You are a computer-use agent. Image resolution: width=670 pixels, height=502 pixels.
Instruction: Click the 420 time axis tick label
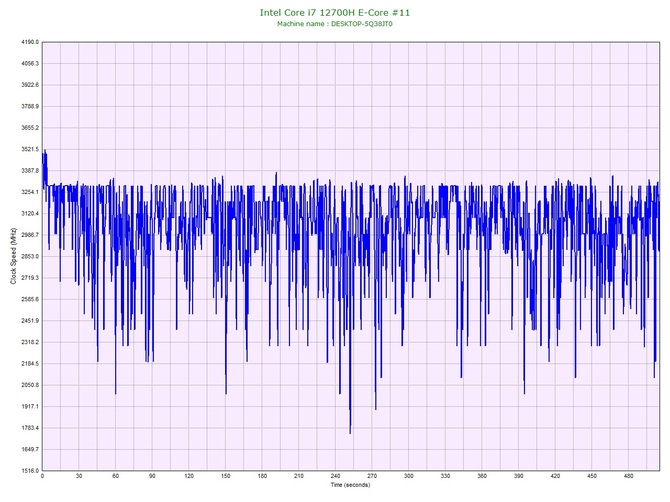[x=555, y=476]
